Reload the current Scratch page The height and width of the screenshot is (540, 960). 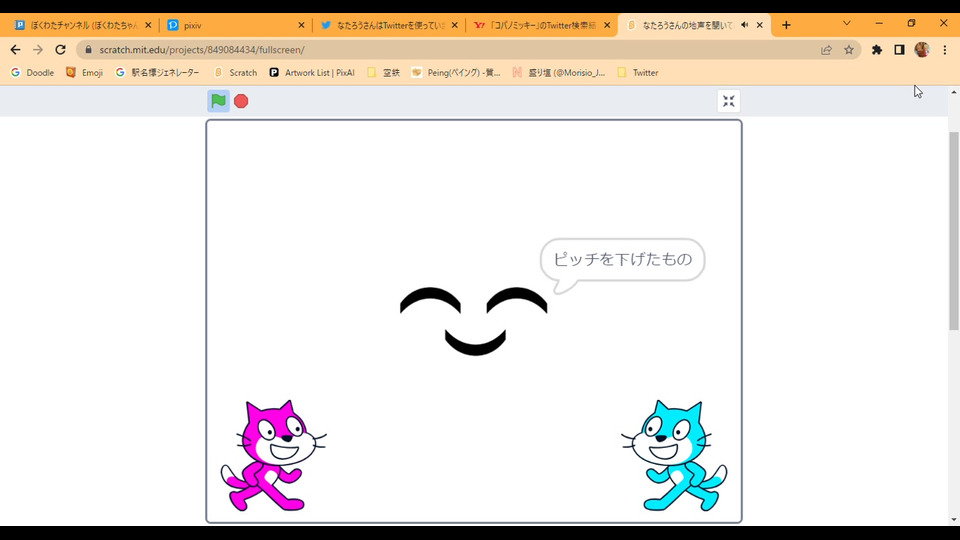[x=60, y=50]
